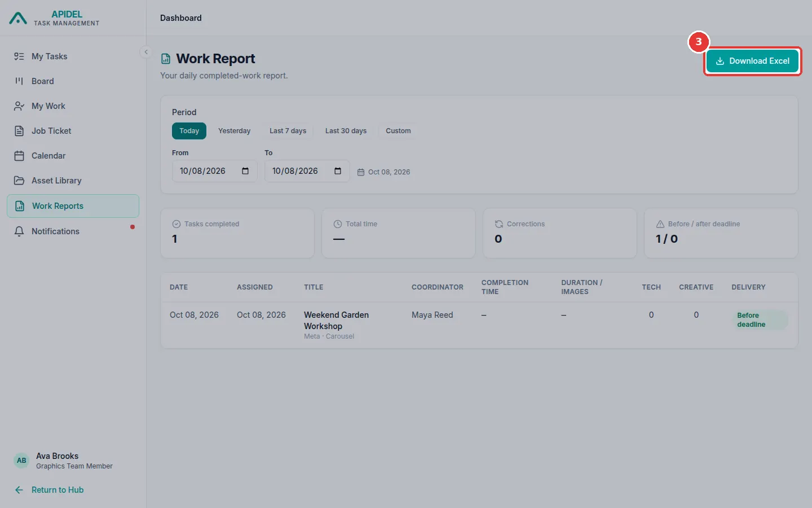812x508 pixels.
Task: Return to Hub via the bottom link
Action: point(50,490)
